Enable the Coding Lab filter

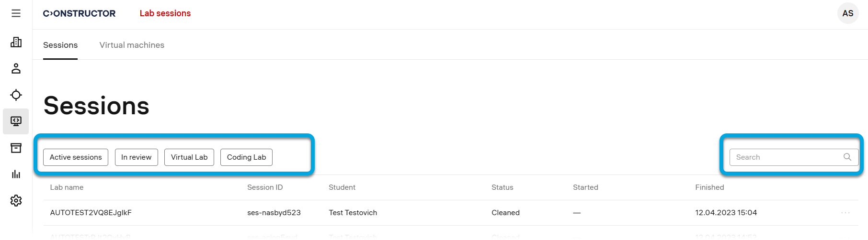click(x=246, y=157)
